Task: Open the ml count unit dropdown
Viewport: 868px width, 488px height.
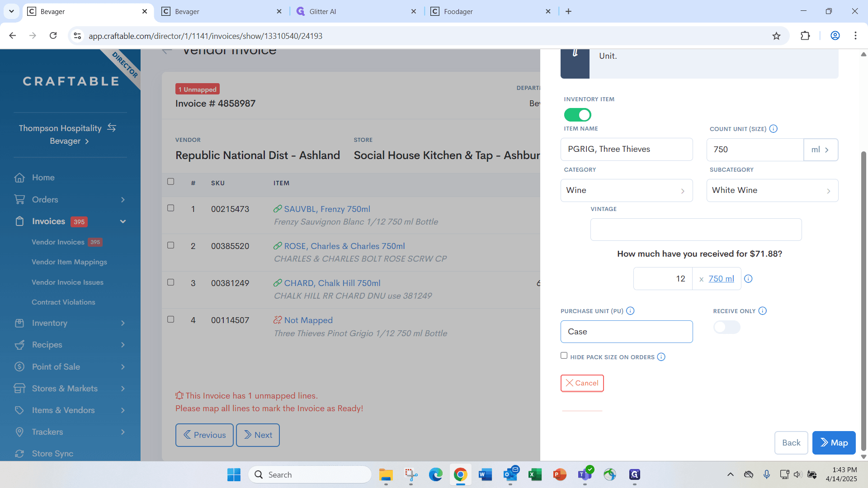Action: [x=821, y=150]
